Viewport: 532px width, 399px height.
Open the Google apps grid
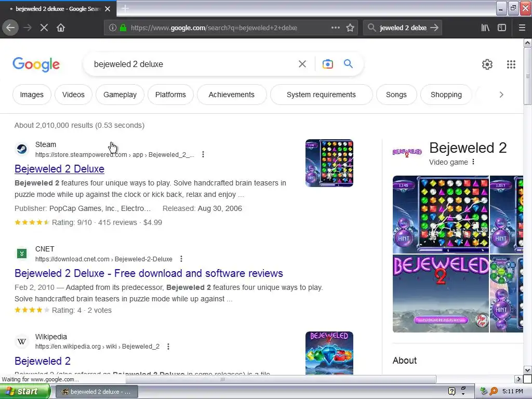click(x=511, y=64)
